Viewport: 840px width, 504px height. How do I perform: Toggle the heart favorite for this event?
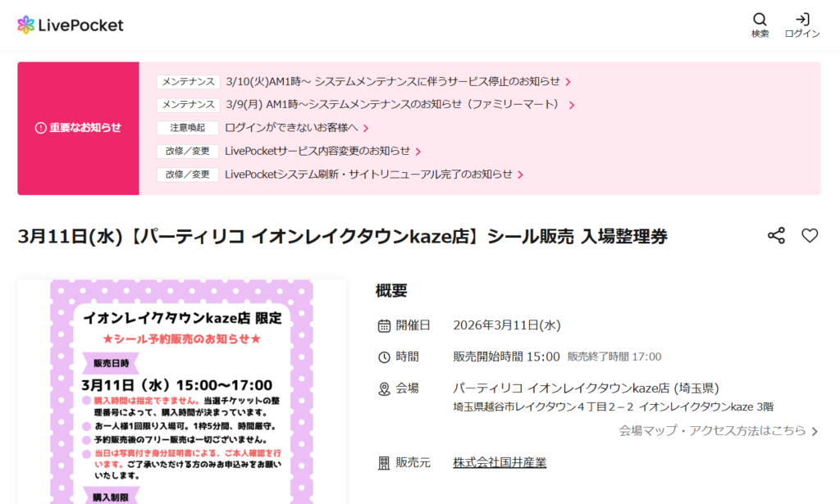point(810,235)
